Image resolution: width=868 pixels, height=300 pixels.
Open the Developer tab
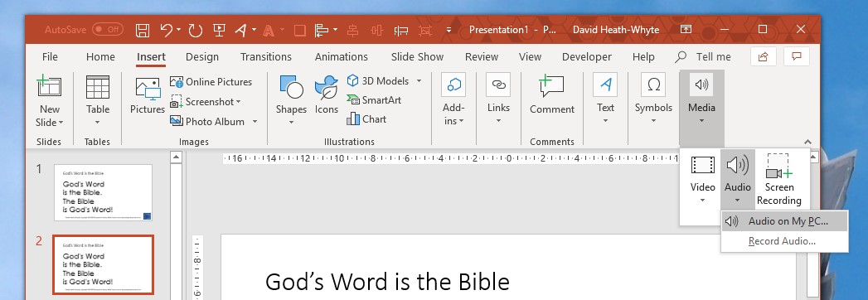click(587, 56)
